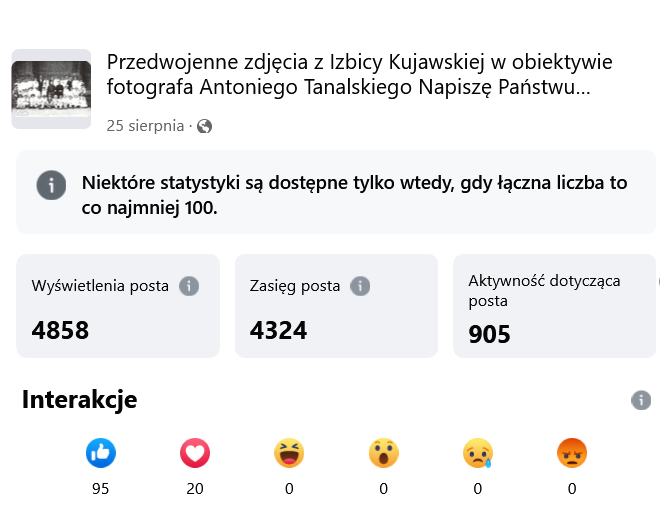Viewport: 660px width, 505px height.
Task: Select the Wyświetlenia posta 4858 card
Action: [x=118, y=306]
